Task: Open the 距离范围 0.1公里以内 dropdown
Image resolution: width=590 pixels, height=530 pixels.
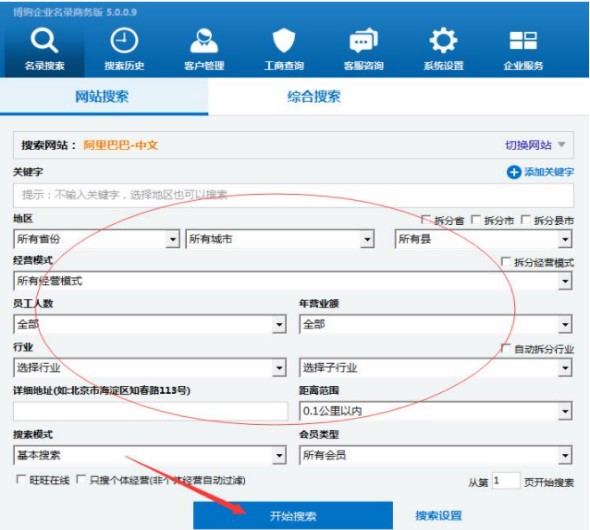Action: [436, 411]
